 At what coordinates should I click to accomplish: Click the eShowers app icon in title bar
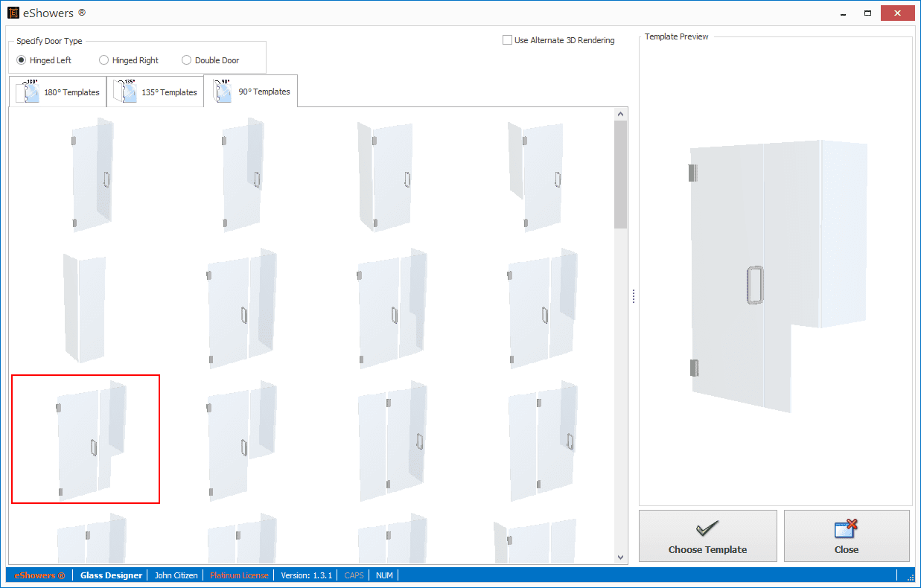pos(13,13)
